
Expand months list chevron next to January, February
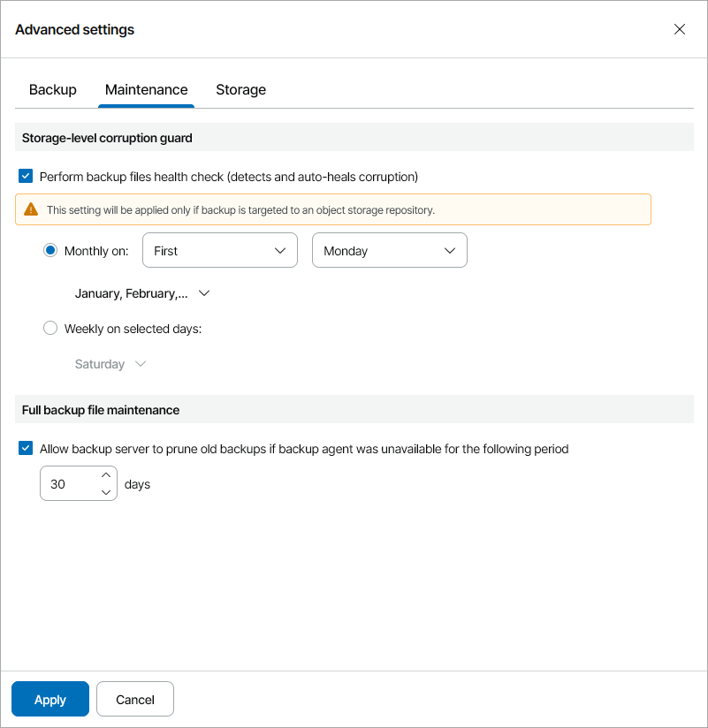(x=205, y=293)
